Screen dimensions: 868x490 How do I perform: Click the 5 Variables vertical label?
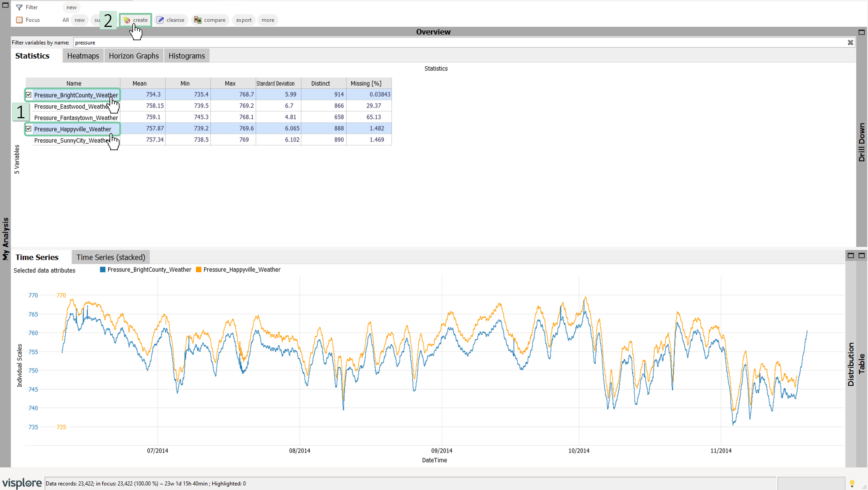point(17,160)
